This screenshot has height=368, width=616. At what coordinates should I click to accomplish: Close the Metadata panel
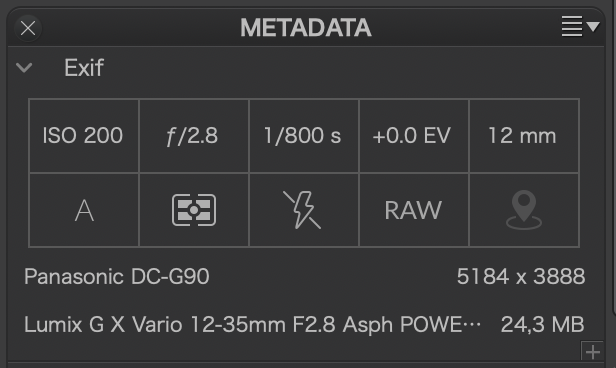coord(28,28)
